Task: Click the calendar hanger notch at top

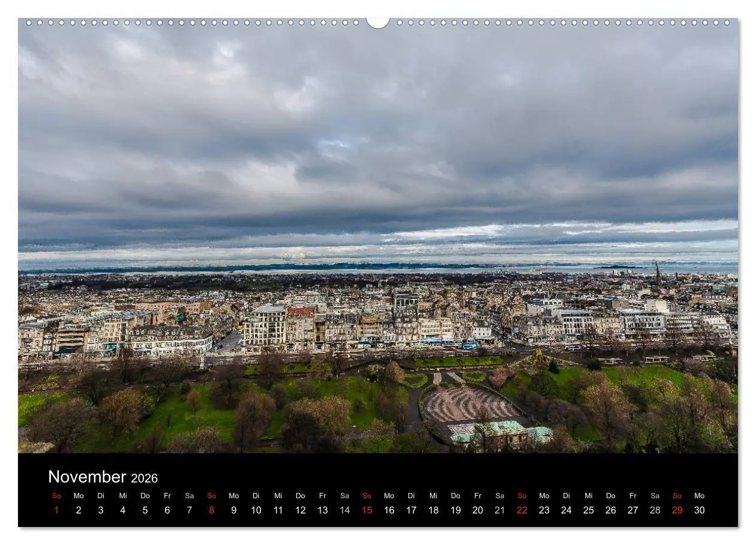Action: 378,23
